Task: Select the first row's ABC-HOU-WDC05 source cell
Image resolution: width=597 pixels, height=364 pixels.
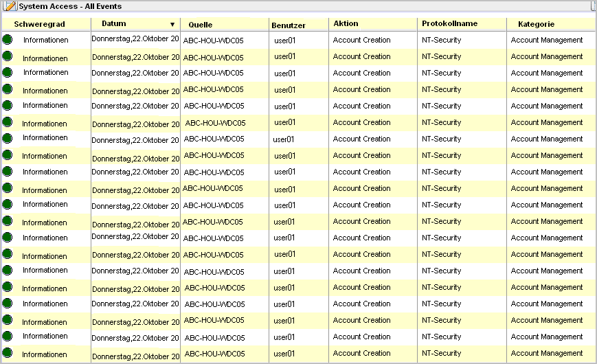Action: click(x=213, y=41)
